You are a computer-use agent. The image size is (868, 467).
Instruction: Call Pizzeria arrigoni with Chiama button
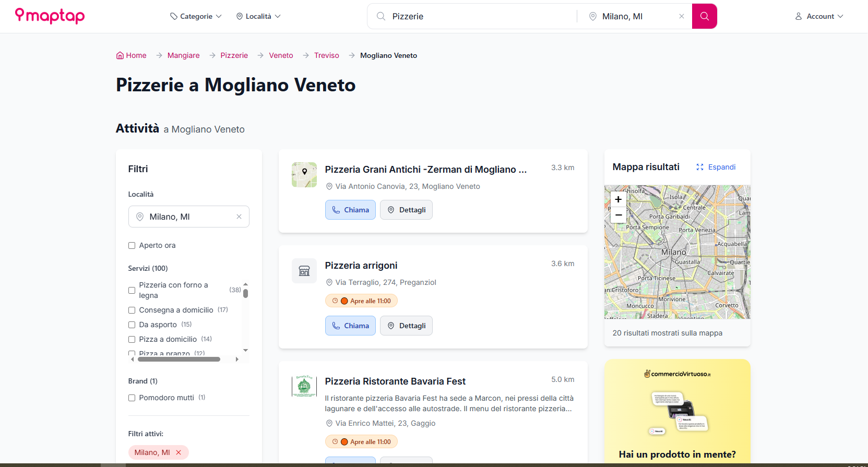coord(350,326)
